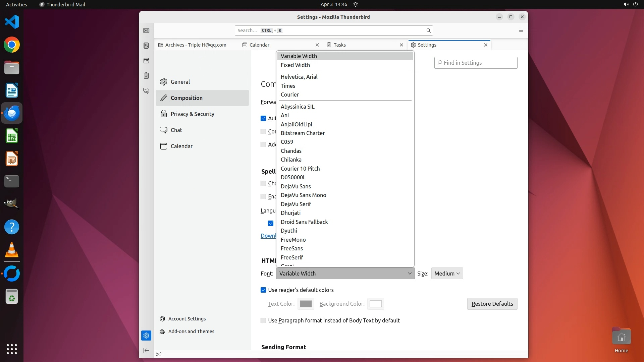This screenshot has height=362, width=644.
Task: Open the Thunderbird hamburger app menu
Action: tap(521, 31)
